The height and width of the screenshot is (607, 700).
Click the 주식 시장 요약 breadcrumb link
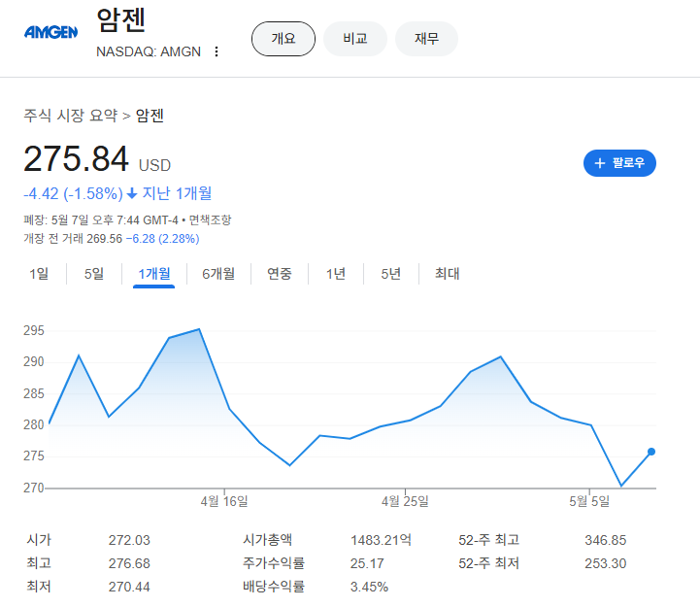pyautogui.click(x=71, y=116)
